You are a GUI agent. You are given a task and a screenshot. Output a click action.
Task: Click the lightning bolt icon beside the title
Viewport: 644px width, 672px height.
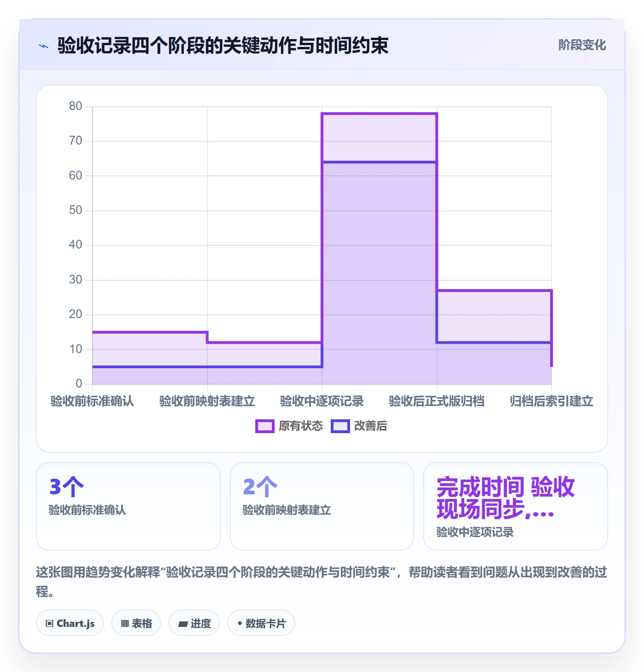(44, 46)
